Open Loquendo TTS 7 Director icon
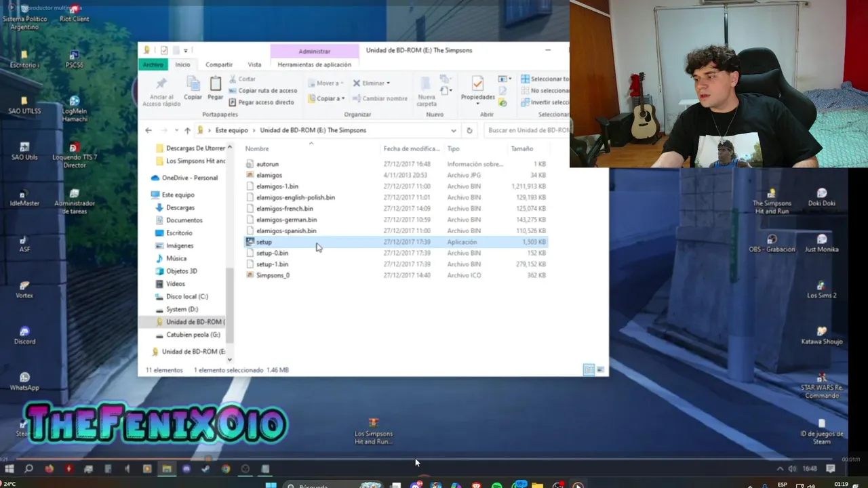Viewport: 868px width, 488px height. click(x=75, y=155)
